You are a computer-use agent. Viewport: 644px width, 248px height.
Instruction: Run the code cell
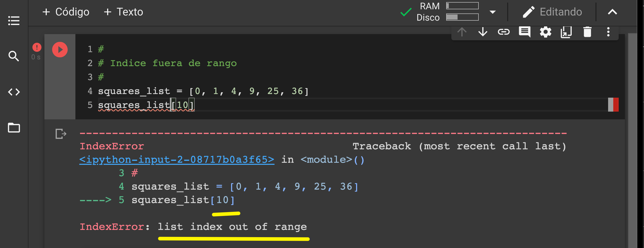(60, 50)
